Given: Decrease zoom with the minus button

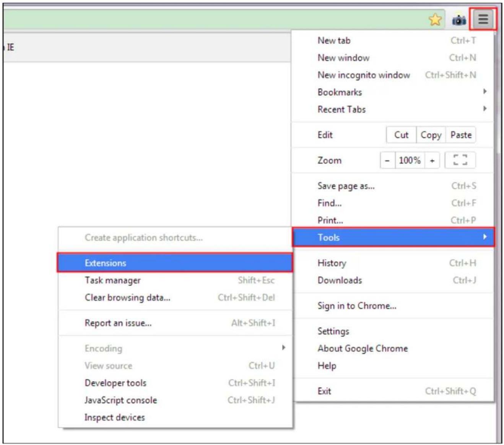Looking at the screenshot, I should (x=387, y=160).
